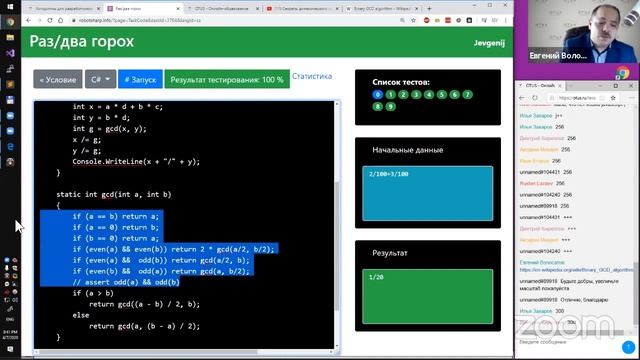Viewport: 640px width, 360px height.
Task: Open the Windows notification center icon
Action: [10, 349]
